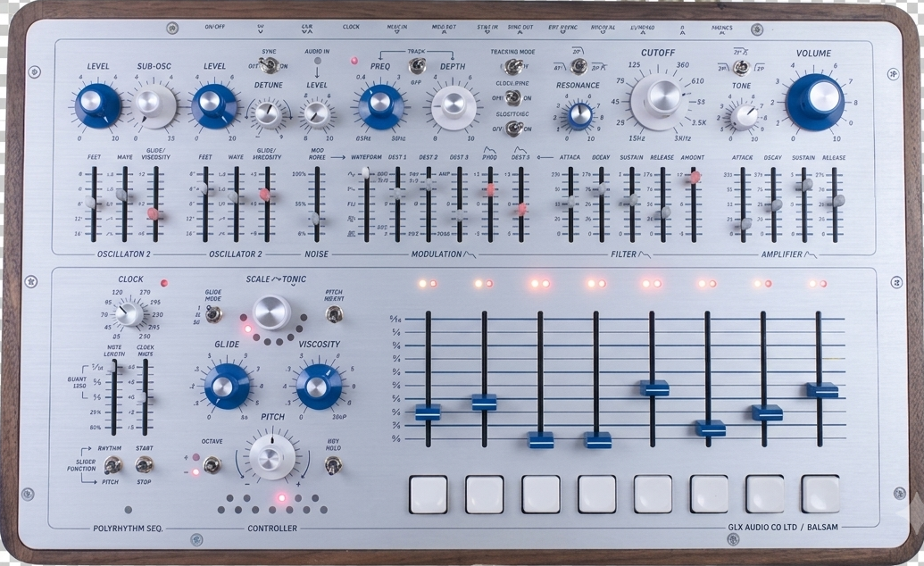Screen dimensions: 924x566
Task: Flip the SYNC off/on switch
Action: click(270, 66)
